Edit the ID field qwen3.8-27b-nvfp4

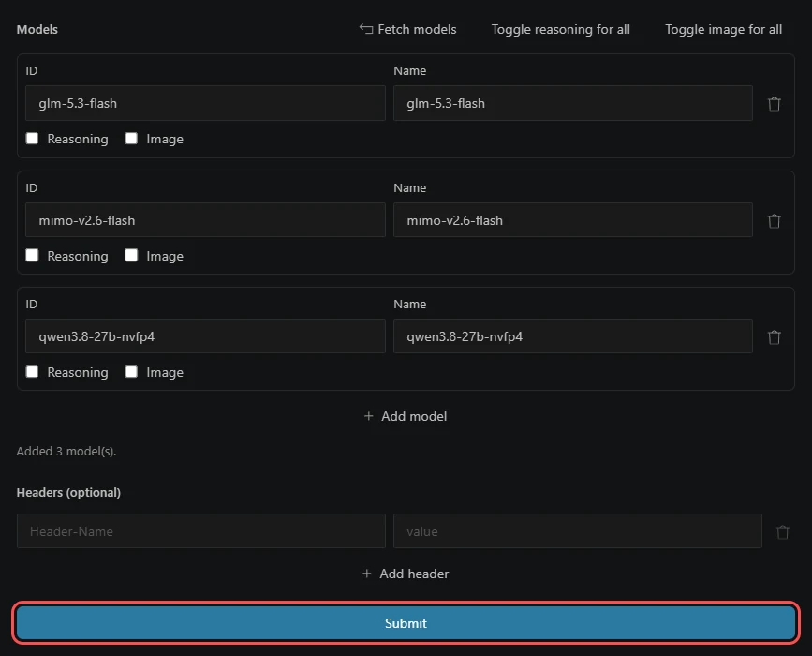pos(205,336)
